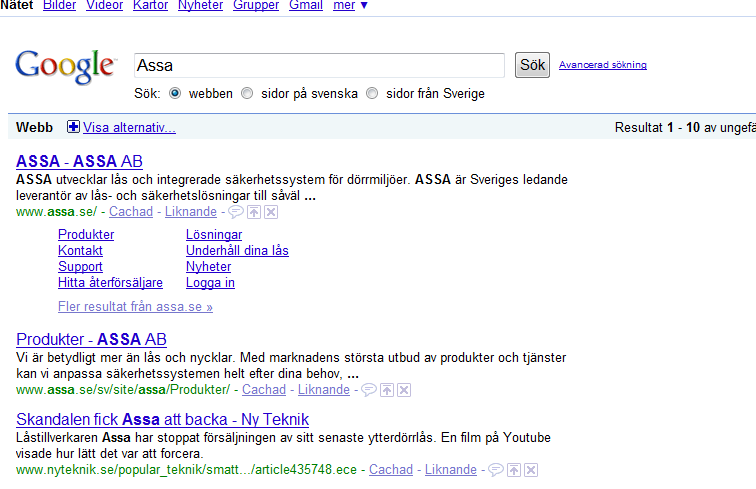756x489 pixels.
Task: Open the Produkter sitelink under assa.se
Action: click(x=86, y=234)
